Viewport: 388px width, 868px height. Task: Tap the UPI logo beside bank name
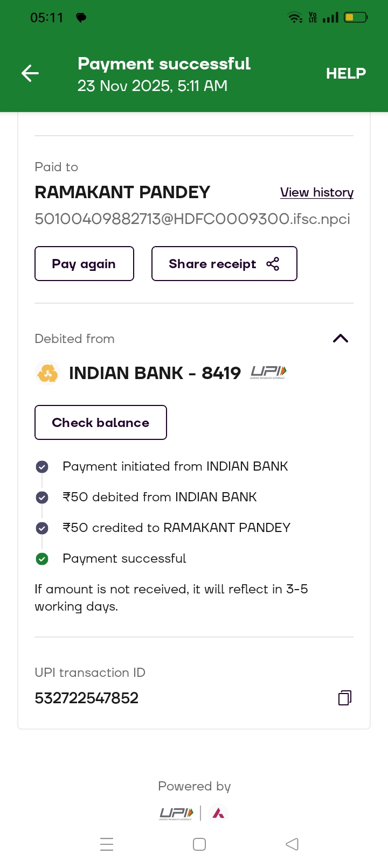[268, 372]
